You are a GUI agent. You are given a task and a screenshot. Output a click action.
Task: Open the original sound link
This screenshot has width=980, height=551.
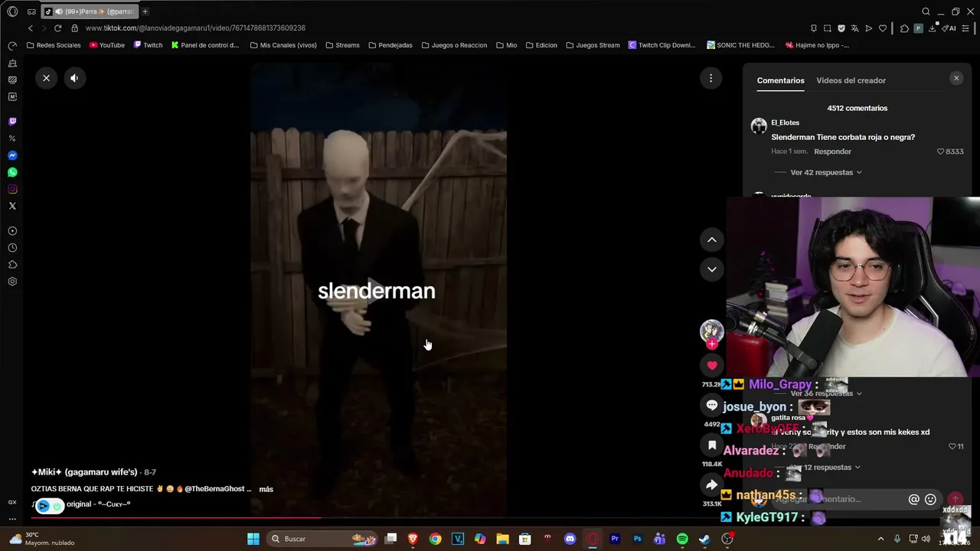click(99, 504)
